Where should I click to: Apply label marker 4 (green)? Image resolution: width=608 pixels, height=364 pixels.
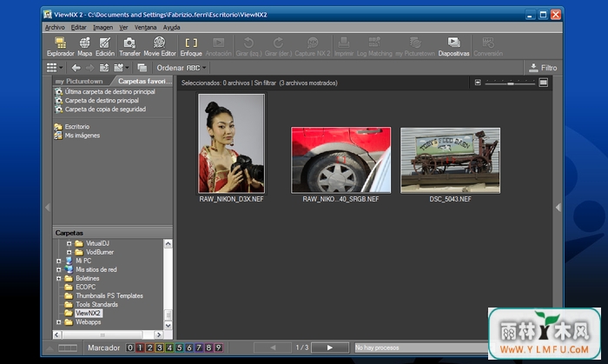[x=169, y=347]
